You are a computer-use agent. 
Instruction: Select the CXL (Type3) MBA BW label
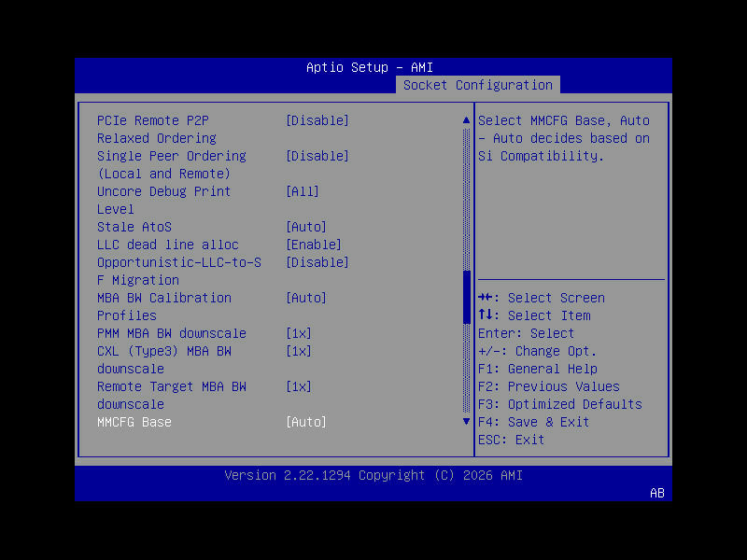click(x=164, y=352)
